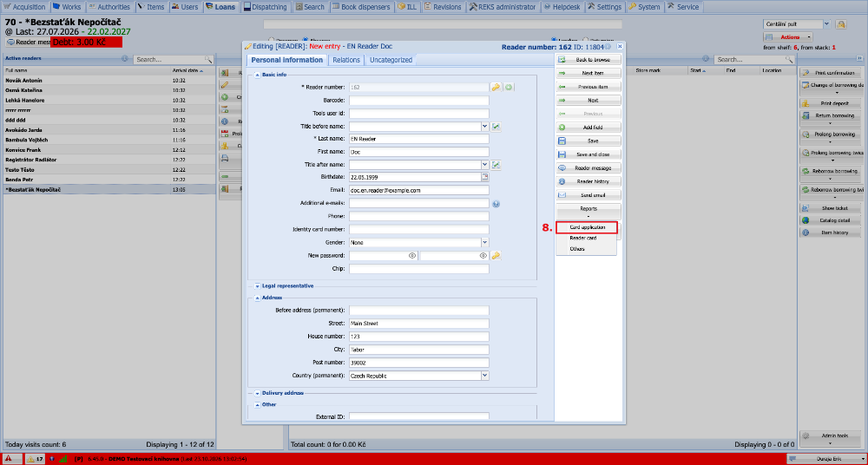Click the Reader message button in the dialog
The image size is (868, 465).
[x=589, y=167]
